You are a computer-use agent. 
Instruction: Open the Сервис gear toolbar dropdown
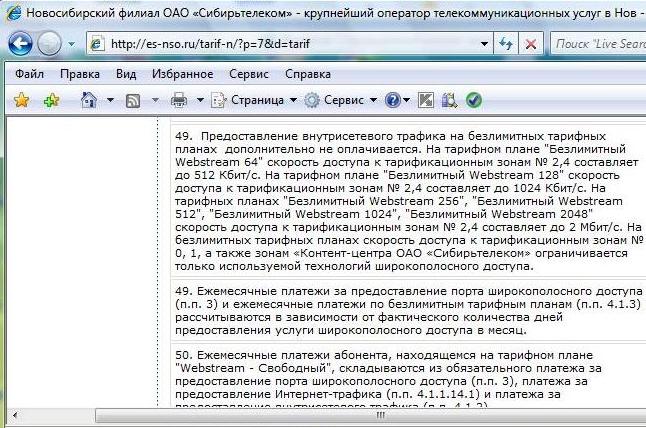341,100
